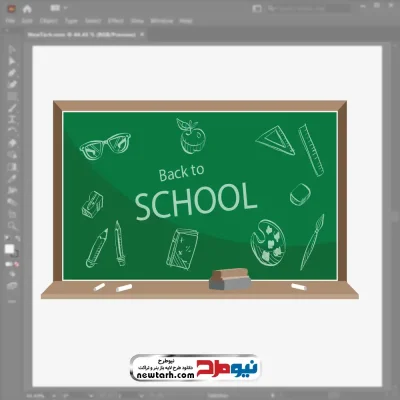
Task: Select the Eyedropper tool
Action: tap(12, 179)
